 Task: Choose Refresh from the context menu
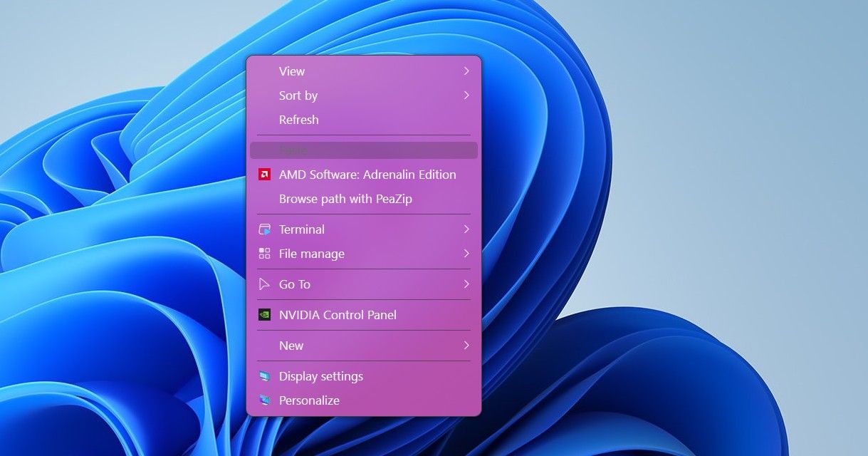[x=364, y=120]
